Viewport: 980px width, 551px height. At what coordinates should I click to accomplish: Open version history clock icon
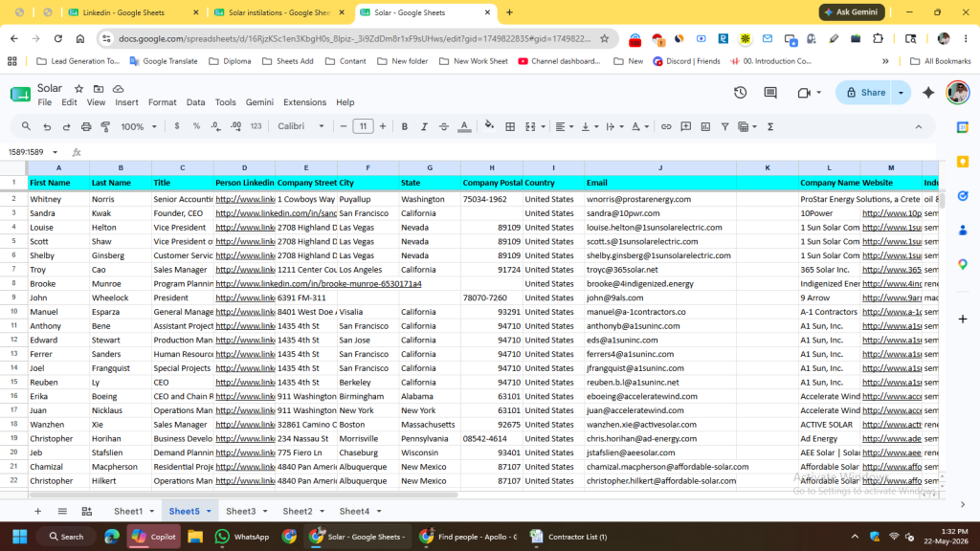(x=740, y=93)
